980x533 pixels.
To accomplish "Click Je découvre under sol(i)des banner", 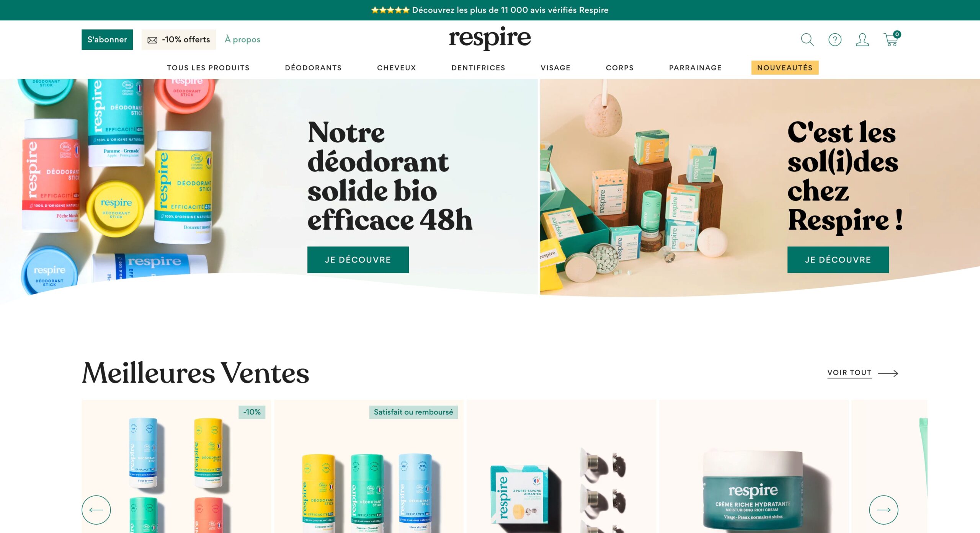I will (x=838, y=260).
